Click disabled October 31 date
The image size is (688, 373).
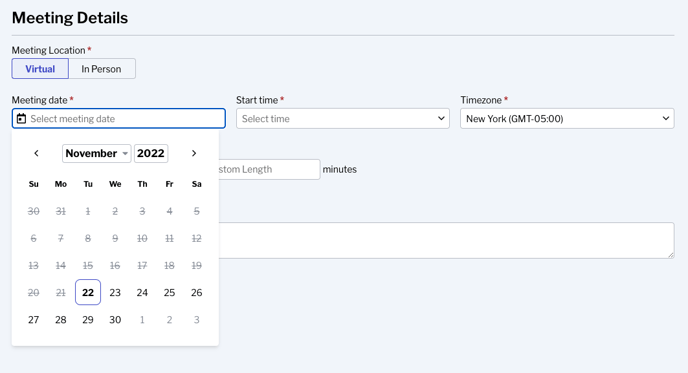61,211
